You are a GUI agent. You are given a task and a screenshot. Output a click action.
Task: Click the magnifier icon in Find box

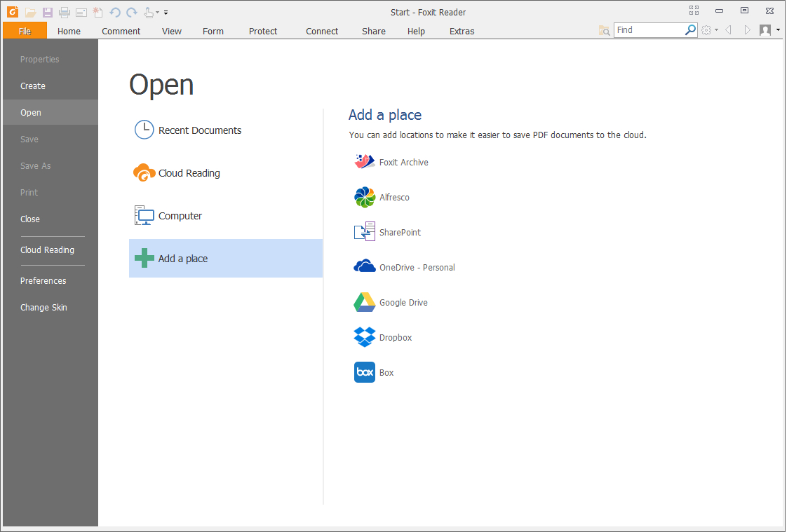click(x=690, y=30)
